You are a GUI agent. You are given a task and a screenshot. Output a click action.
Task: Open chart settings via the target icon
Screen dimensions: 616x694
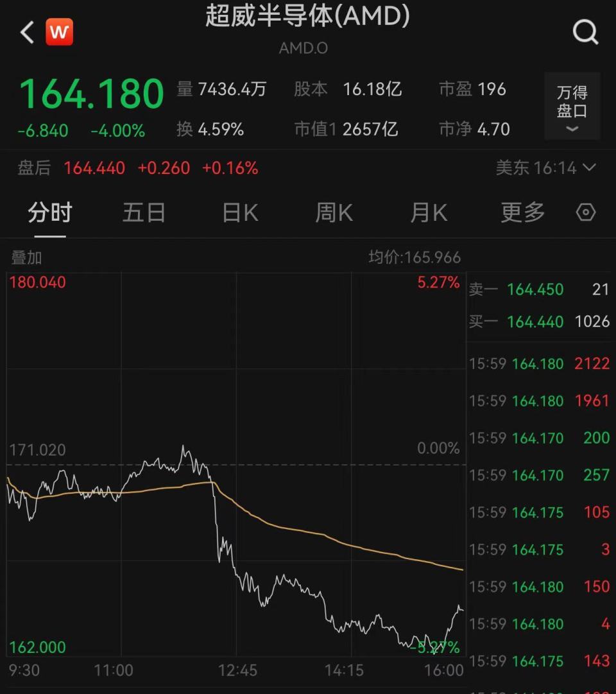(585, 213)
